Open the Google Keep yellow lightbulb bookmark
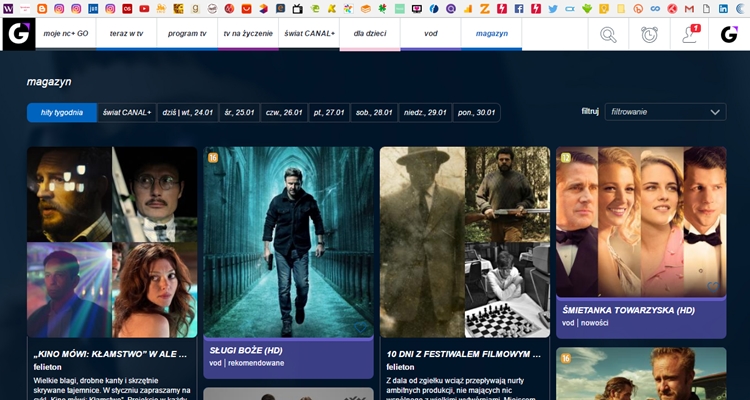Viewport: 750px width, 400px height. pyautogui.click(x=604, y=8)
